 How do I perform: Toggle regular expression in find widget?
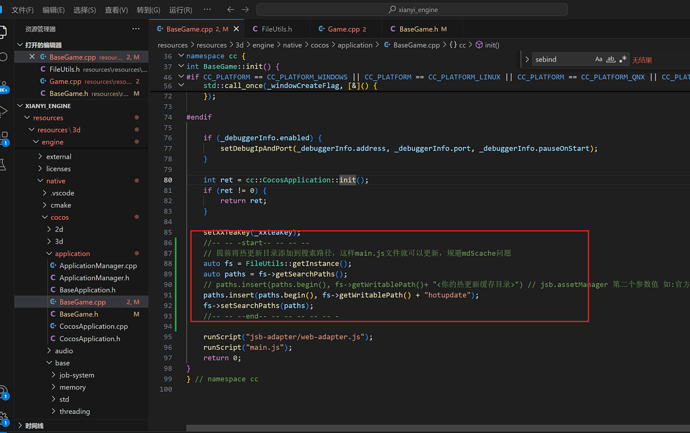click(x=622, y=60)
